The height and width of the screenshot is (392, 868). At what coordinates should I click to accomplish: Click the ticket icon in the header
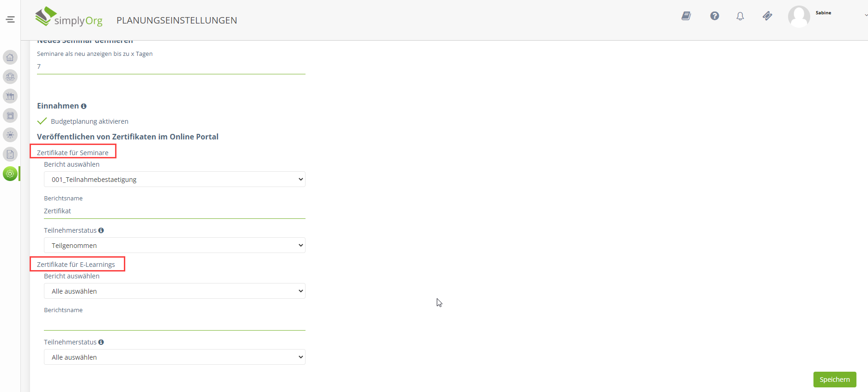pos(767,16)
